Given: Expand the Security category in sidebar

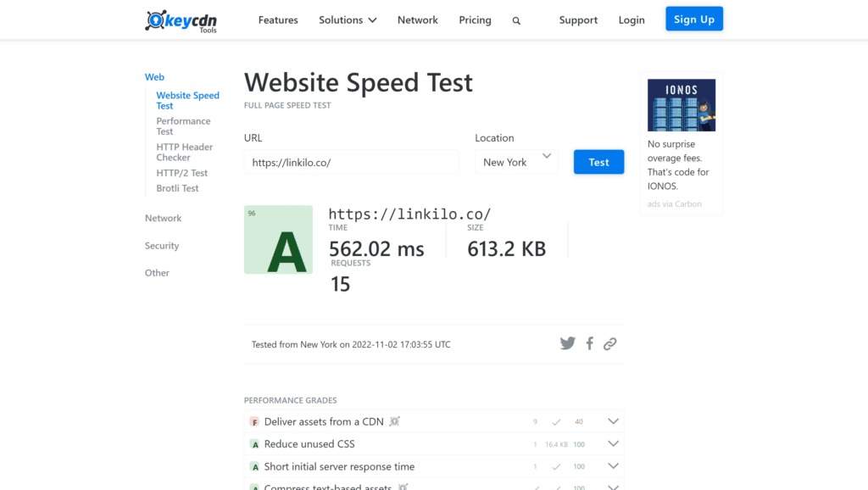Looking at the screenshot, I should [x=162, y=246].
